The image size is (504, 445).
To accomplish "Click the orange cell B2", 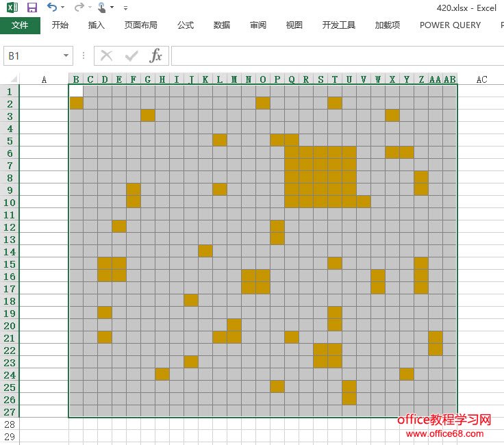I will [76, 103].
